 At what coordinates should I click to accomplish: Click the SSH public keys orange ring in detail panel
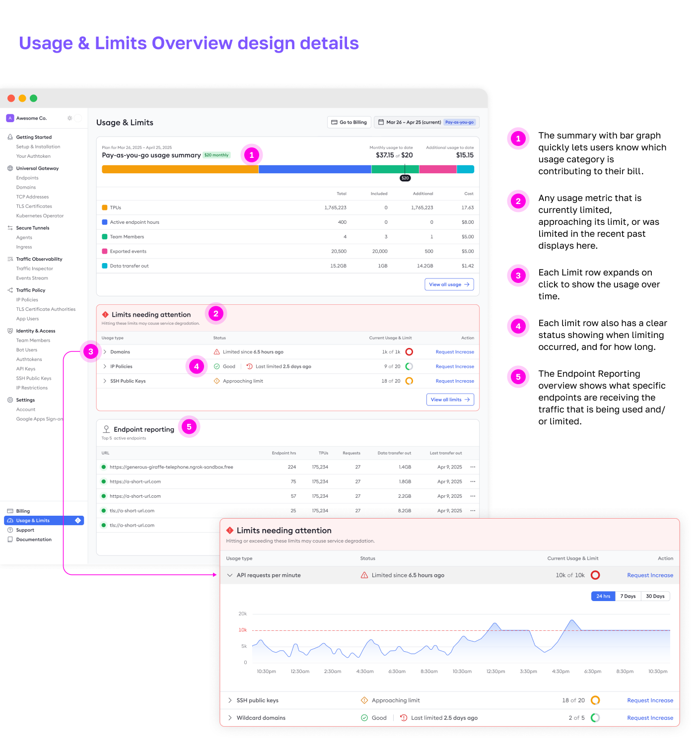tap(596, 700)
